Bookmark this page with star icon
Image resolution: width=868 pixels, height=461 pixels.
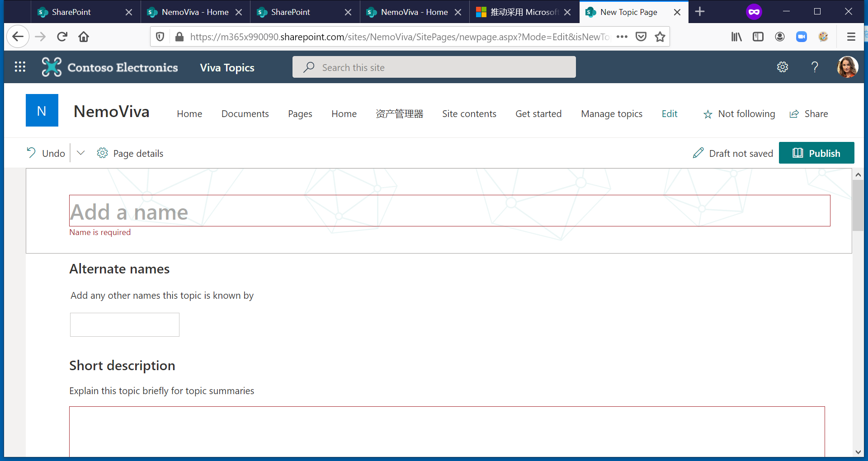pos(660,37)
